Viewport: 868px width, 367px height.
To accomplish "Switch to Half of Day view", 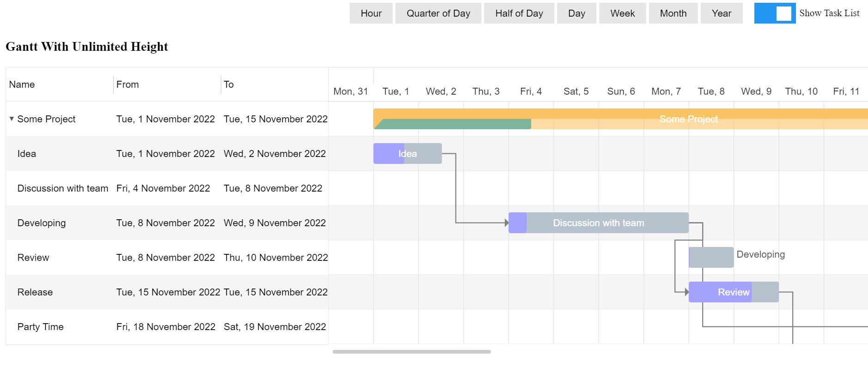I will tap(518, 13).
